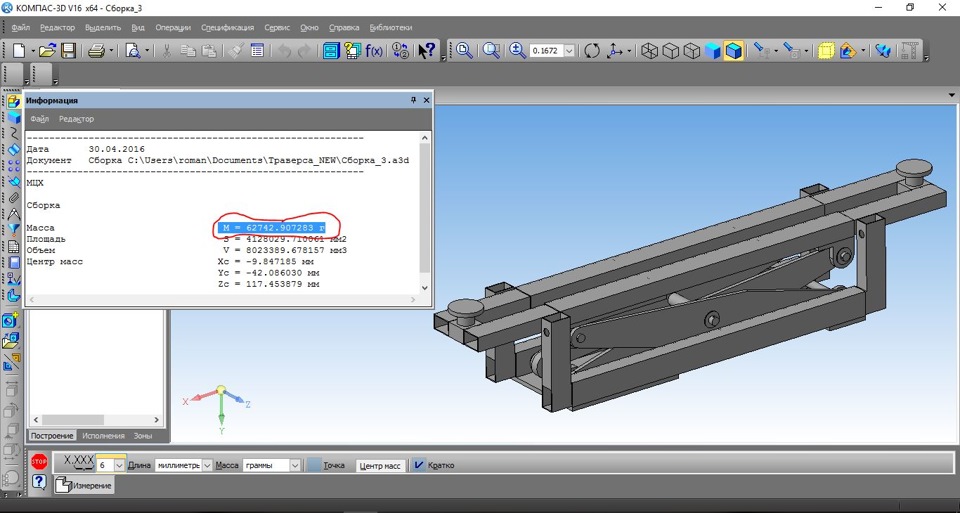Select the Измерение tab
The width and height of the screenshot is (960, 513).
coord(84,485)
